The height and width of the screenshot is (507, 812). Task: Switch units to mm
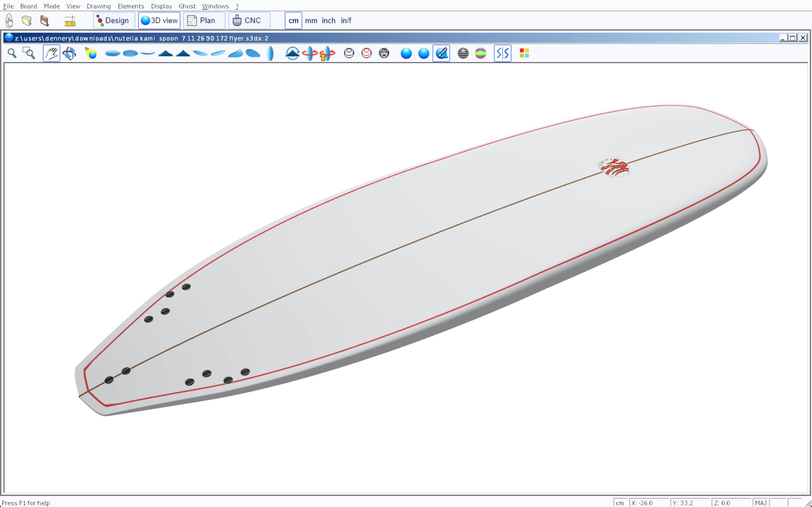tap(311, 21)
